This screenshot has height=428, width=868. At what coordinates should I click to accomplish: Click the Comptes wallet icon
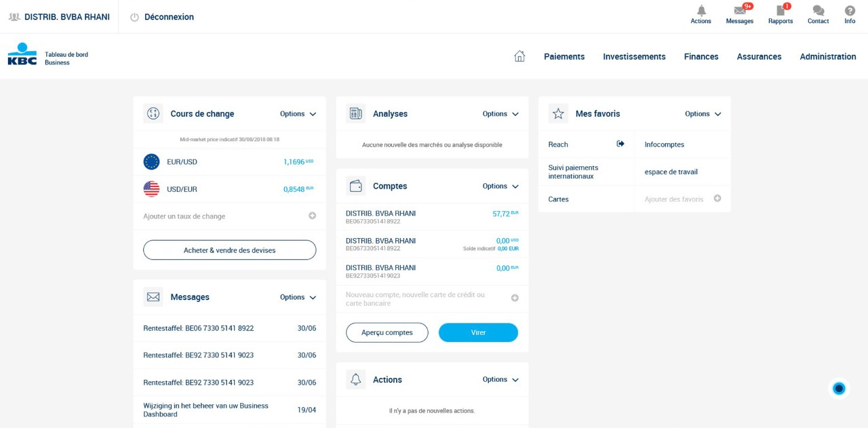[356, 186]
